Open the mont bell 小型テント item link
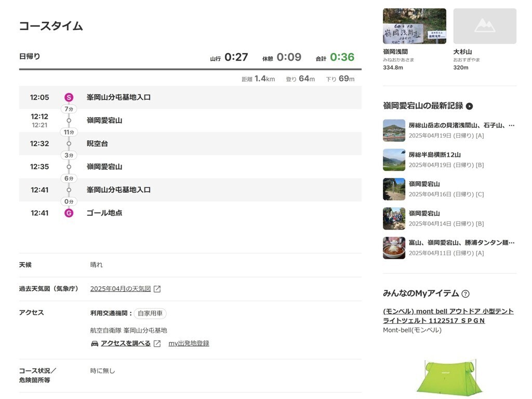 (448, 316)
